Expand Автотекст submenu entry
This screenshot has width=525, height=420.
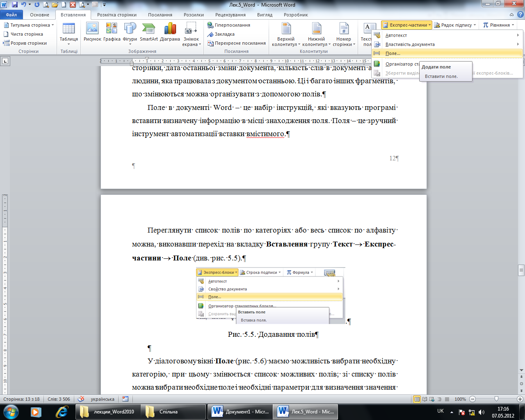point(447,35)
